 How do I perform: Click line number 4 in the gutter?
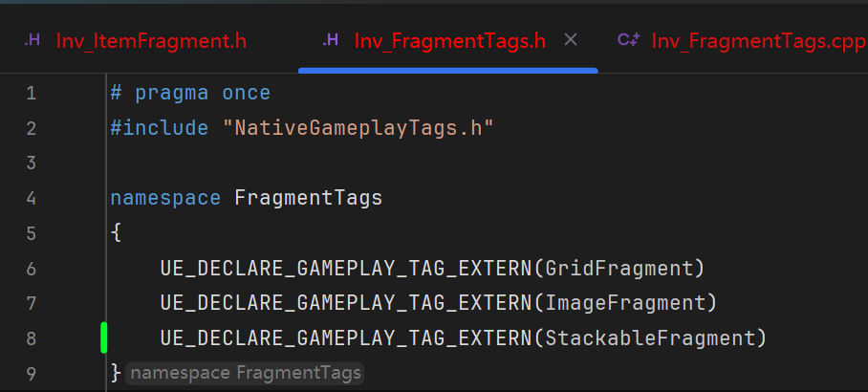pos(32,199)
